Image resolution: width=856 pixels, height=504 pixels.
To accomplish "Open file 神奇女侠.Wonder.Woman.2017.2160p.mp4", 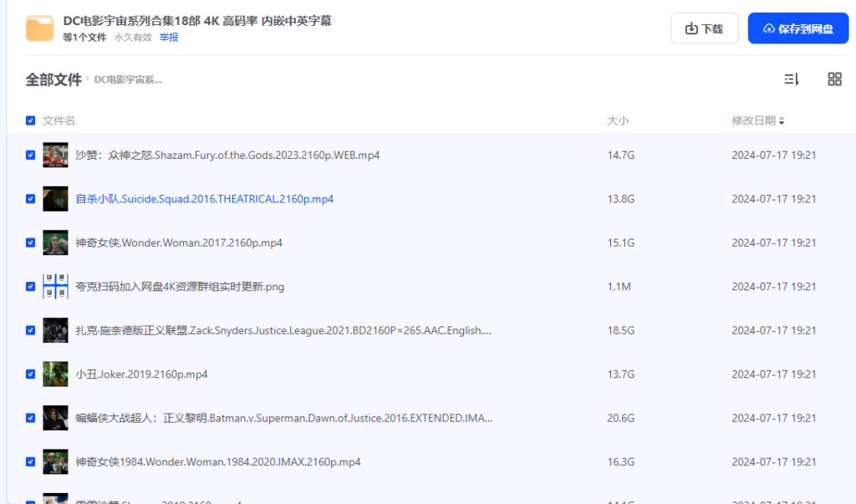I will pyautogui.click(x=179, y=242).
